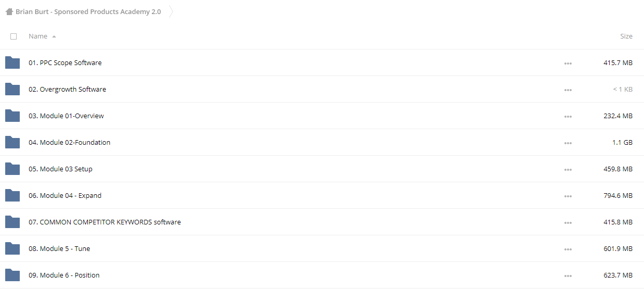Open the Overgrowth Software folder icon

[x=12, y=89]
